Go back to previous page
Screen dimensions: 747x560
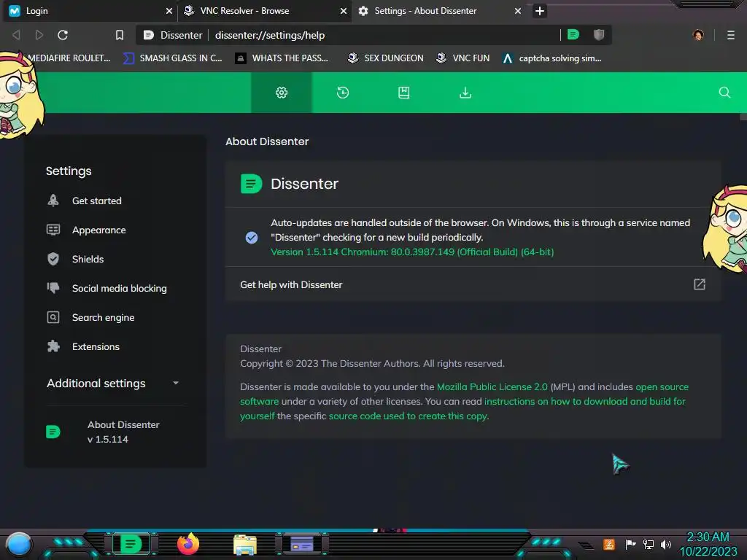pos(16,35)
